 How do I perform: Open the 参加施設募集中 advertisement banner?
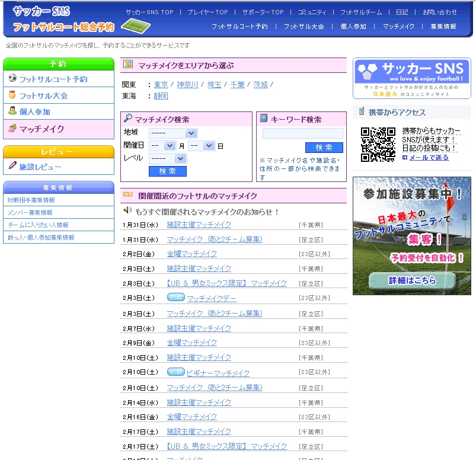411,235
